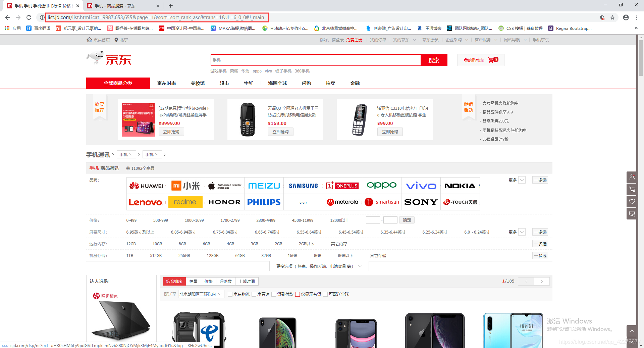Go to next results page arrow
Viewport: 644px width, 348px height.
coord(541,282)
